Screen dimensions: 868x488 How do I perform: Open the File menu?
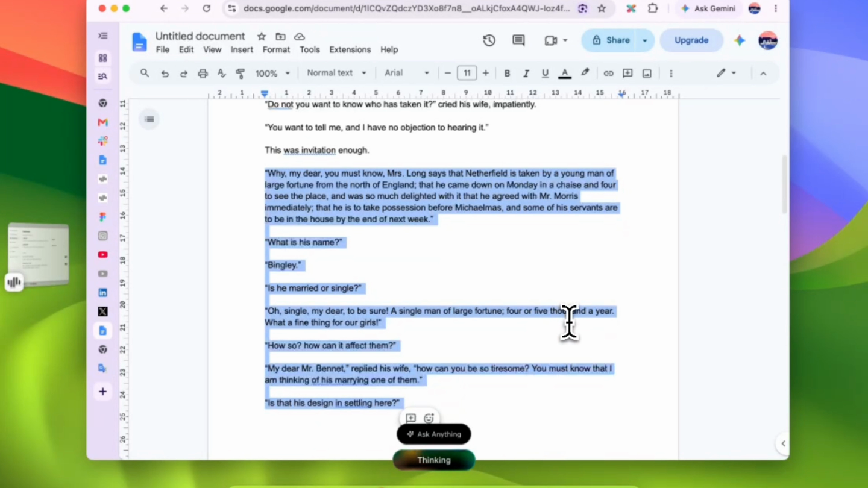click(x=163, y=50)
